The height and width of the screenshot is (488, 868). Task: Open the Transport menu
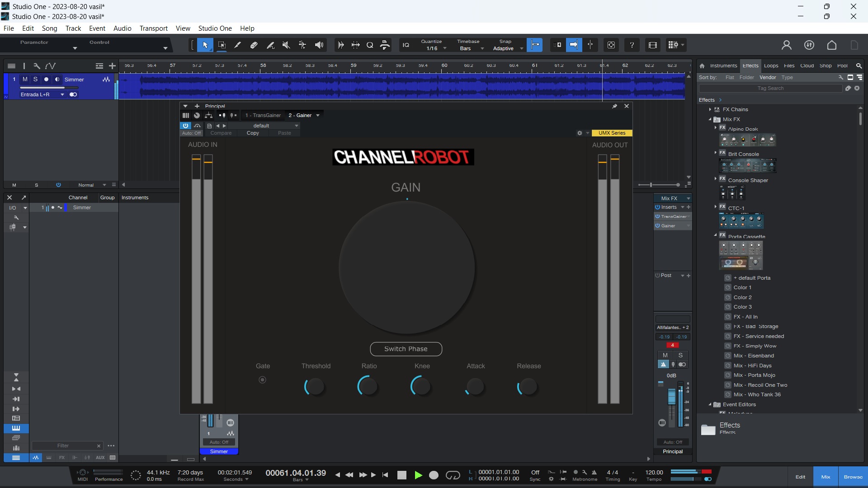coord(153,28)
